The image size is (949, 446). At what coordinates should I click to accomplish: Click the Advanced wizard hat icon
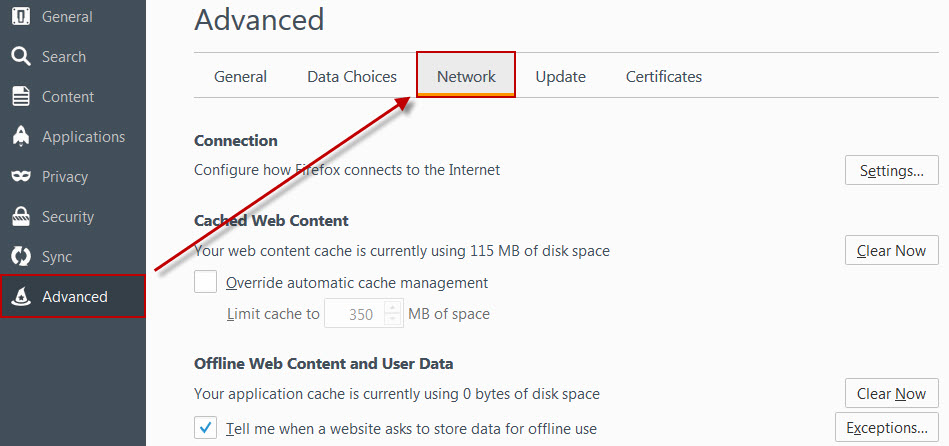[x=20, y=297]
